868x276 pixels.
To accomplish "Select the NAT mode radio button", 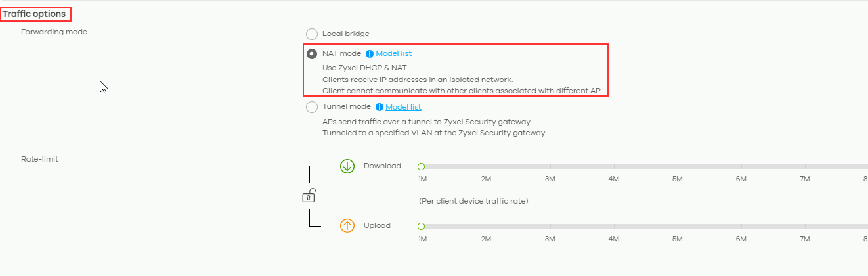I will [x=312, y=54].
